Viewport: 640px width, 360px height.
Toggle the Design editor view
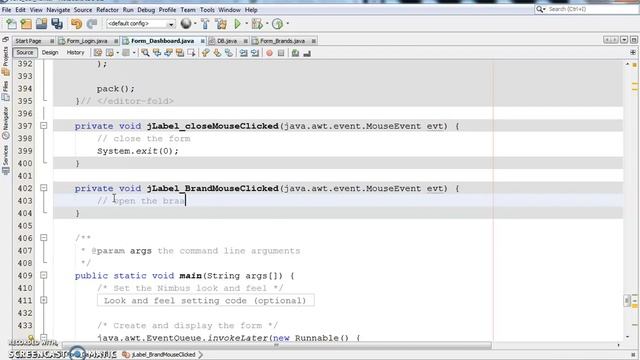click(x=50, y=53)
